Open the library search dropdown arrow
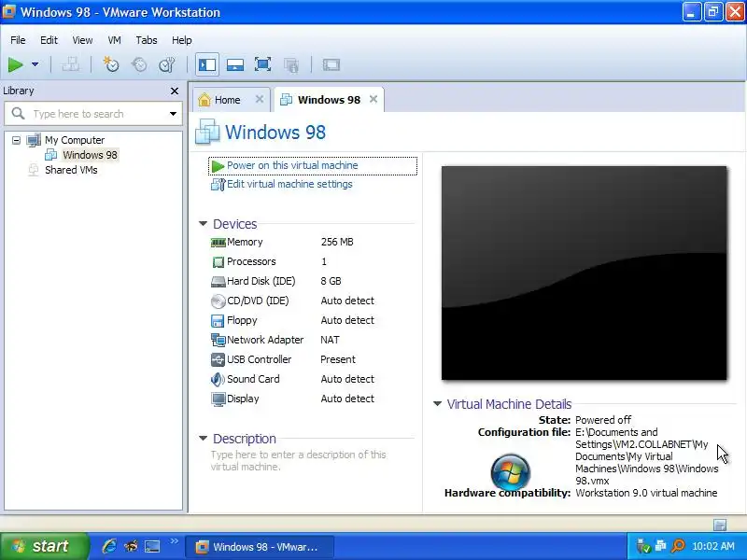Image resolution: width=747 pixels, height=560 pixels. click(x=173, y=114)
